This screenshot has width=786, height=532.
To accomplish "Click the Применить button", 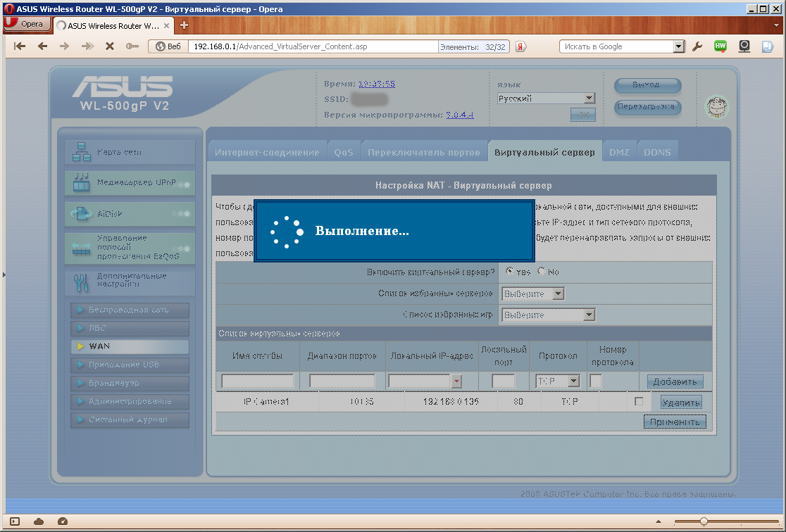I will pyautogui.click(x=675, y=422).
